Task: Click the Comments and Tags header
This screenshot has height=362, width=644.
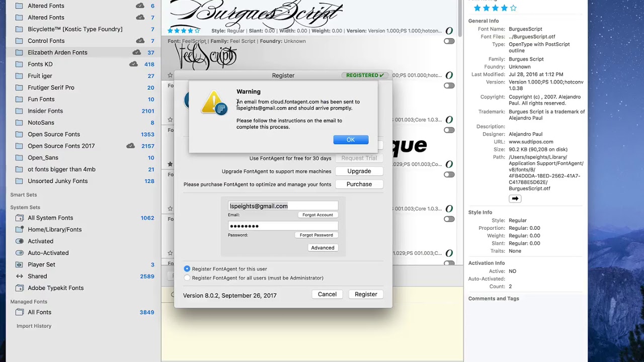Action: tap(494, 299)
